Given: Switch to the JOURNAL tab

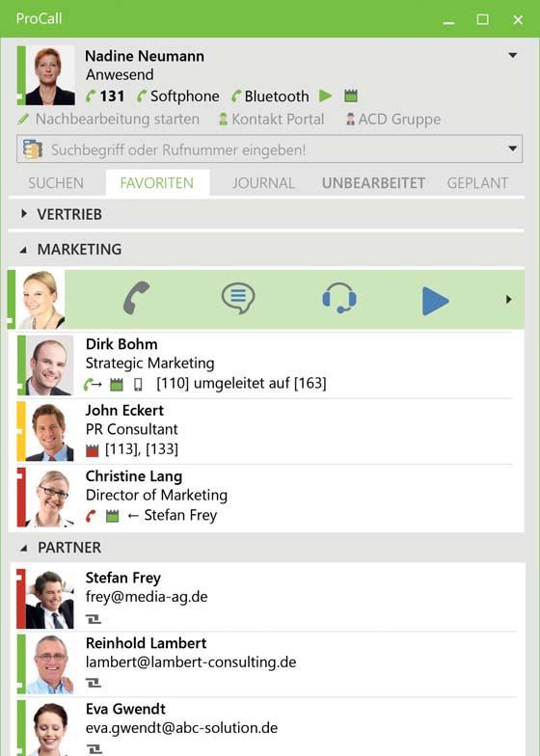Looking at the screenshot, I should click(x=263, y=183).
